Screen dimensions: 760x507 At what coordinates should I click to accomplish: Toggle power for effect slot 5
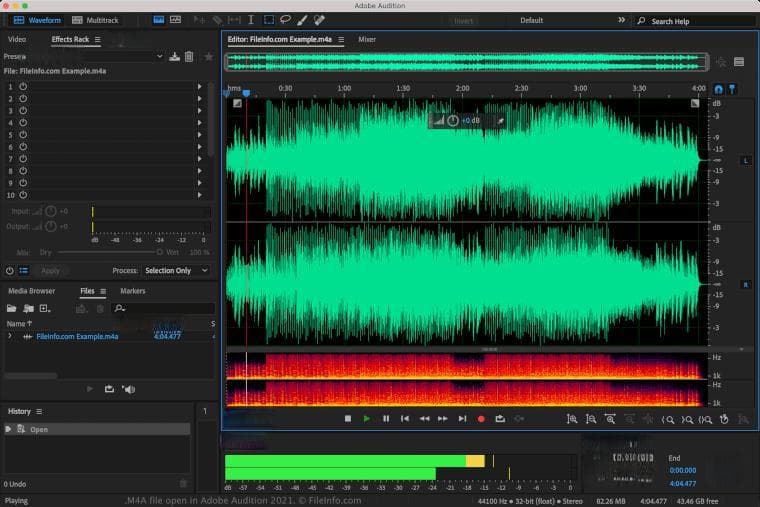23,135
